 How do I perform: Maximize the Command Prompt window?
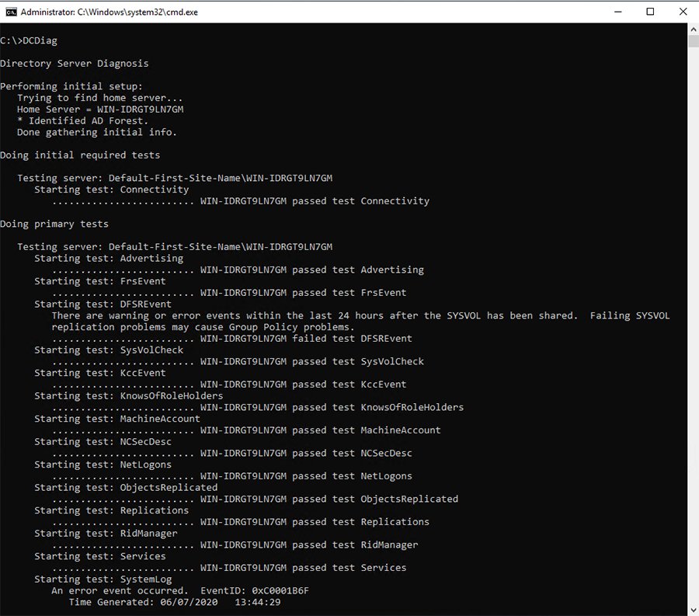point(651,12)
